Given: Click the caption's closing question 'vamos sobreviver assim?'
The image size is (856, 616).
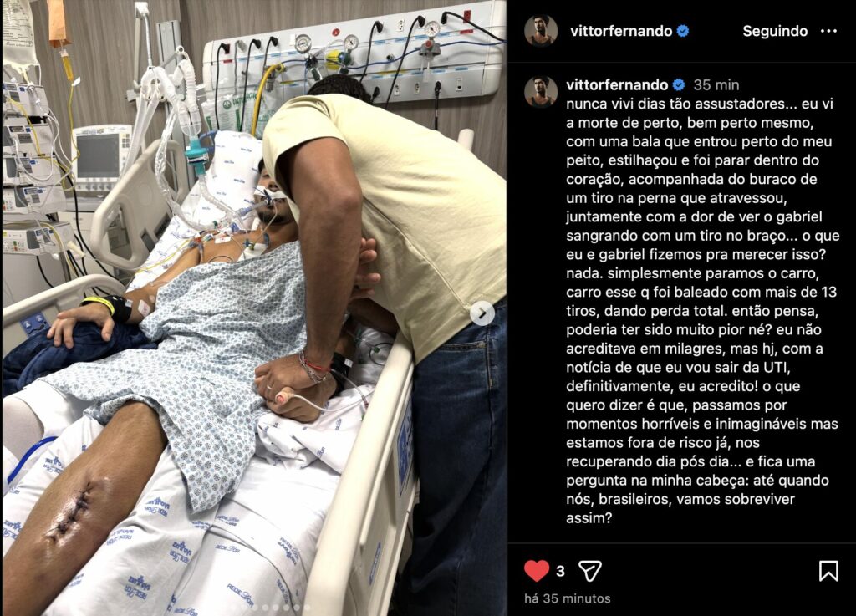Looking at the screenshot, I should point(680,508).
